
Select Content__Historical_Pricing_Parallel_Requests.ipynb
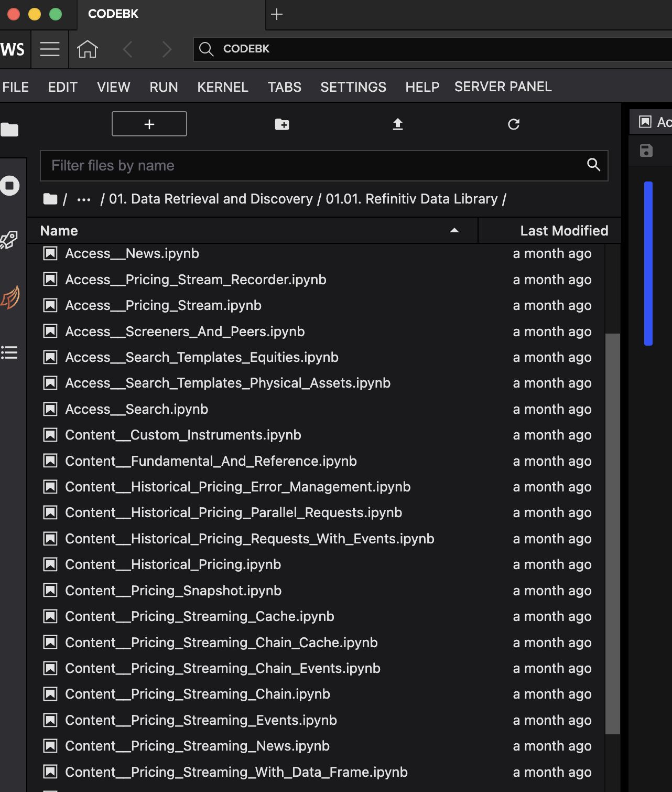pos(323,512)
